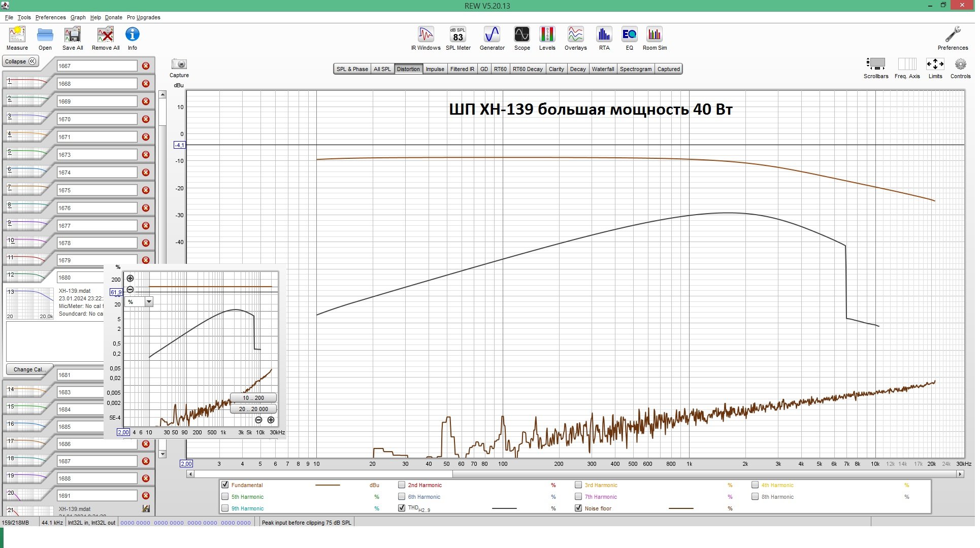Open the Limits control
The image size is (980, 548).
(935, 68)
